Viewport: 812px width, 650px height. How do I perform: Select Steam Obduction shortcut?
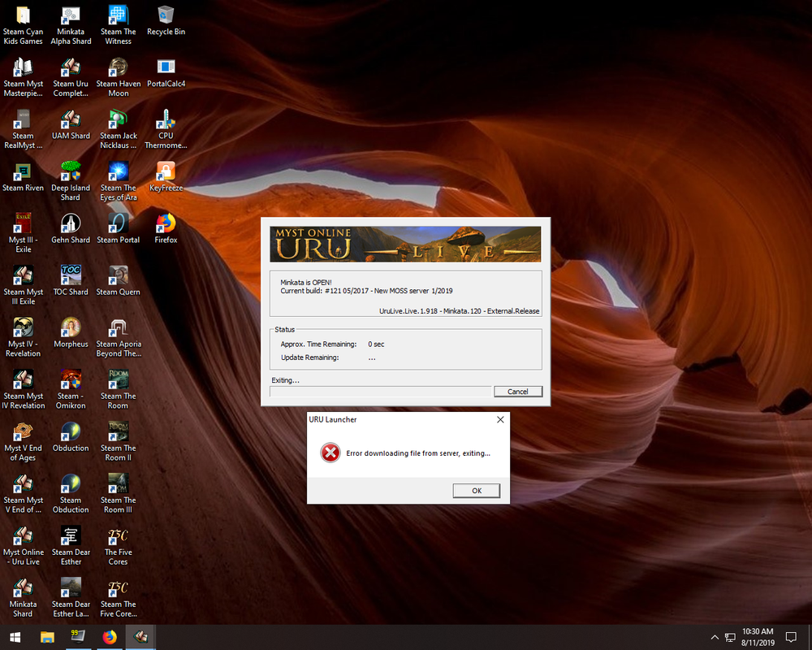71,494
